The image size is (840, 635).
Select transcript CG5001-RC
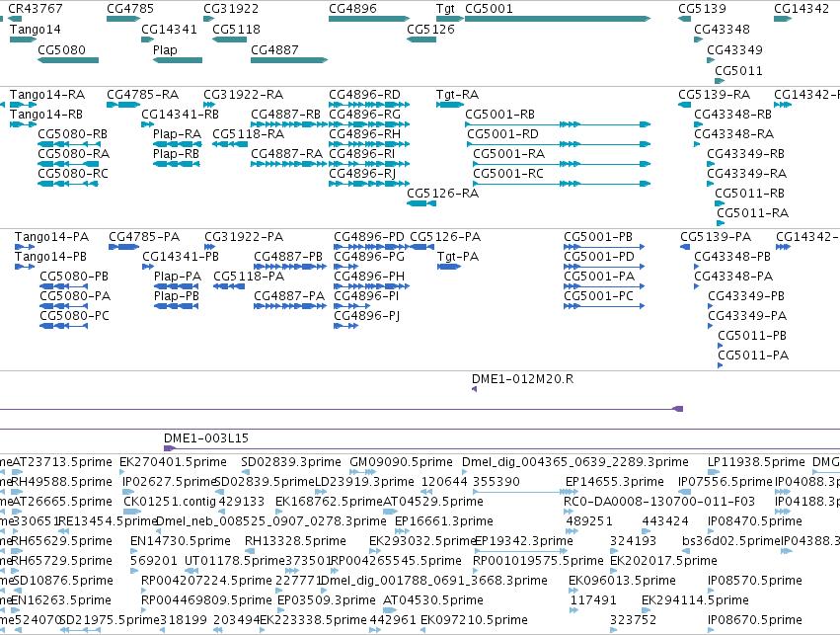click(562, 184)
